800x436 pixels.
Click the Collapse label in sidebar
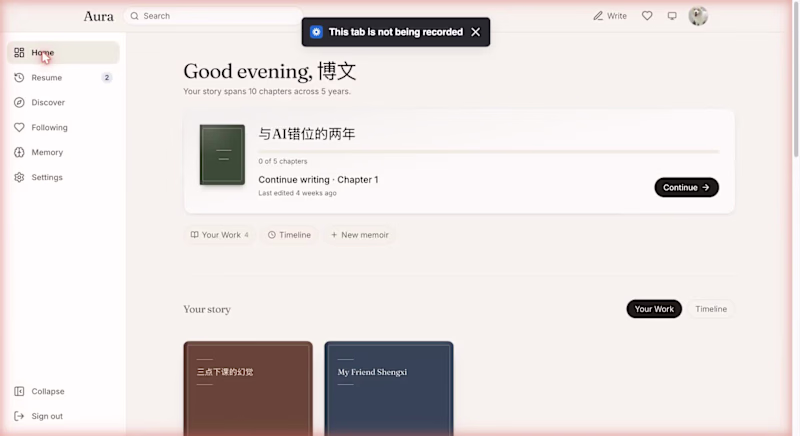(x=48, y=391)
